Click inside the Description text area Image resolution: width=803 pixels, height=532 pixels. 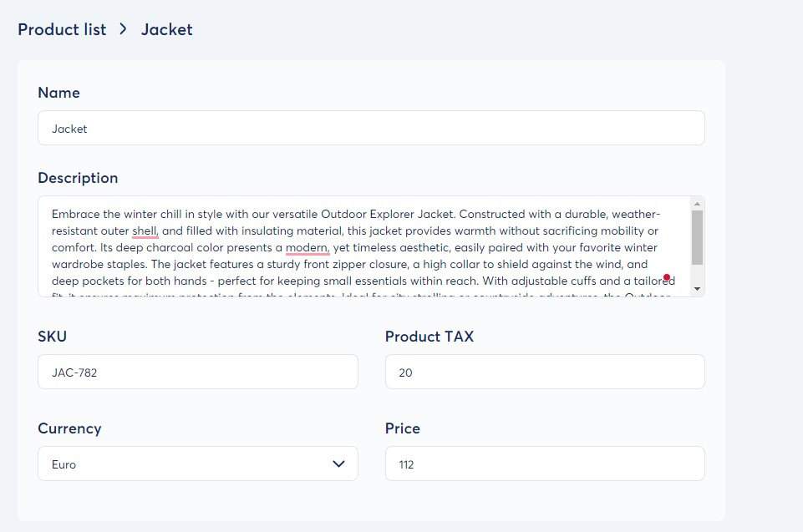[363, 246]
